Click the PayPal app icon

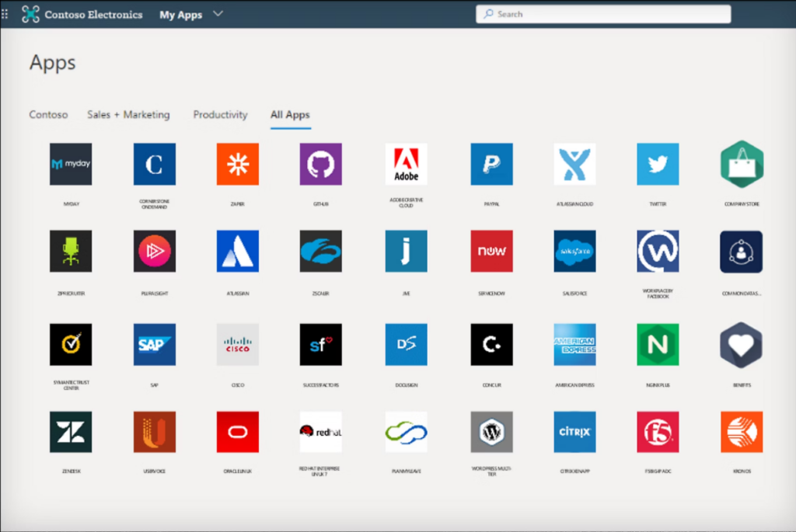pos(491,164)
